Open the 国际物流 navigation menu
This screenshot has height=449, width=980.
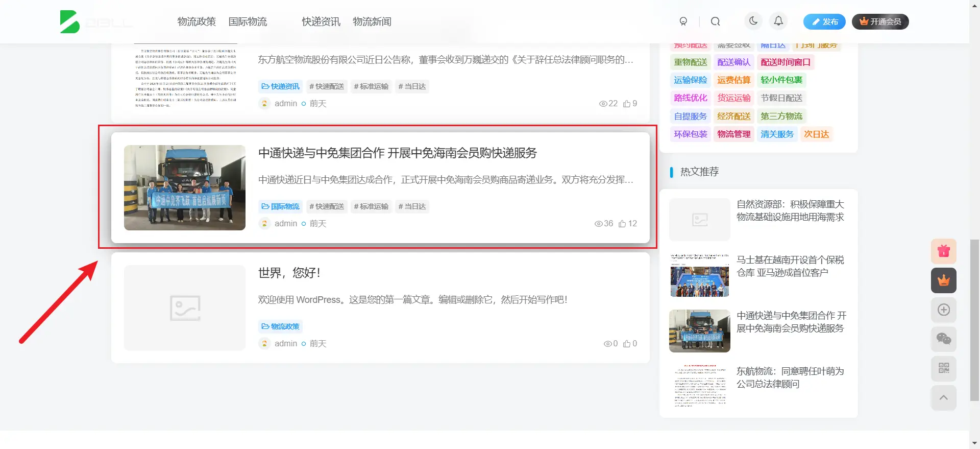click(x=248, y=21)
